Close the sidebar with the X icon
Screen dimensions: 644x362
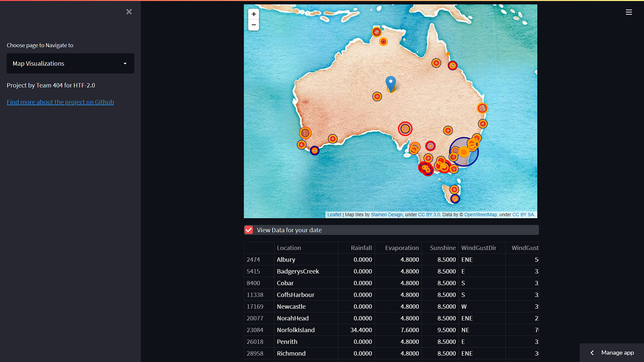129,11
